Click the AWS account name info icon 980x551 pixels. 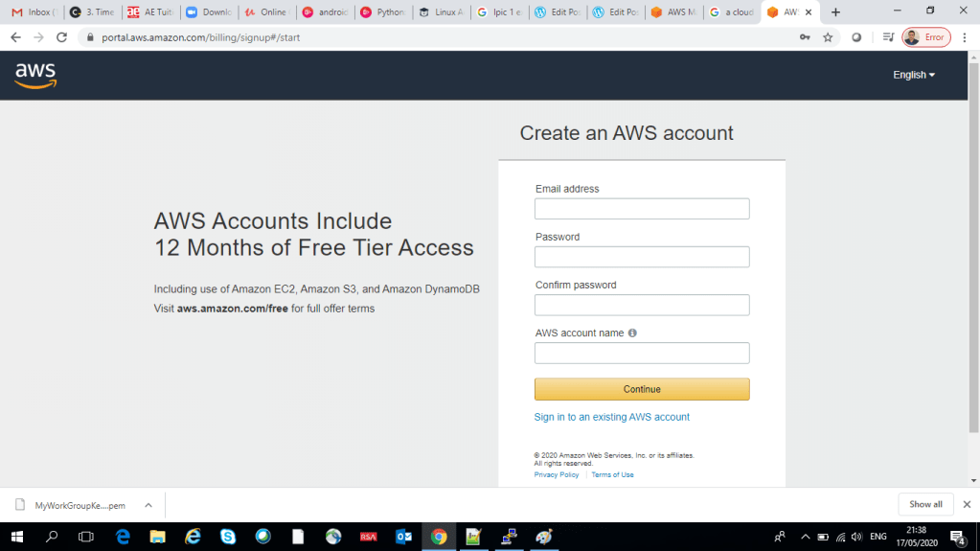pyautogui.click(x=632, y=333)
